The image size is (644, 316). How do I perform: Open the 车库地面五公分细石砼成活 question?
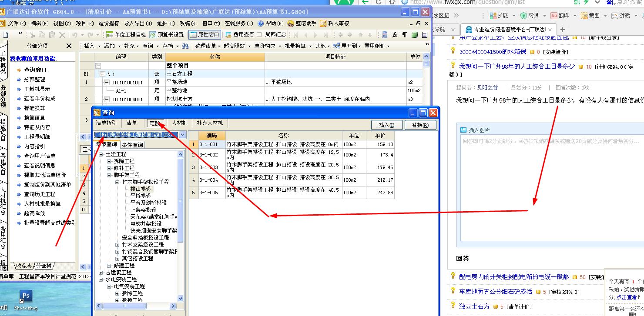[x=496, y=291]
